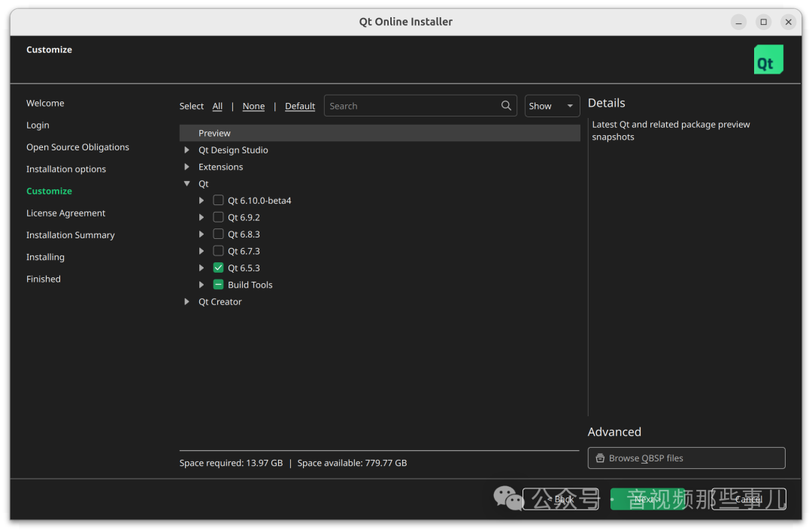Expand the Extensions tree node
The width and height of the screenshot is (812, 532).
click(x=186, y=167)
